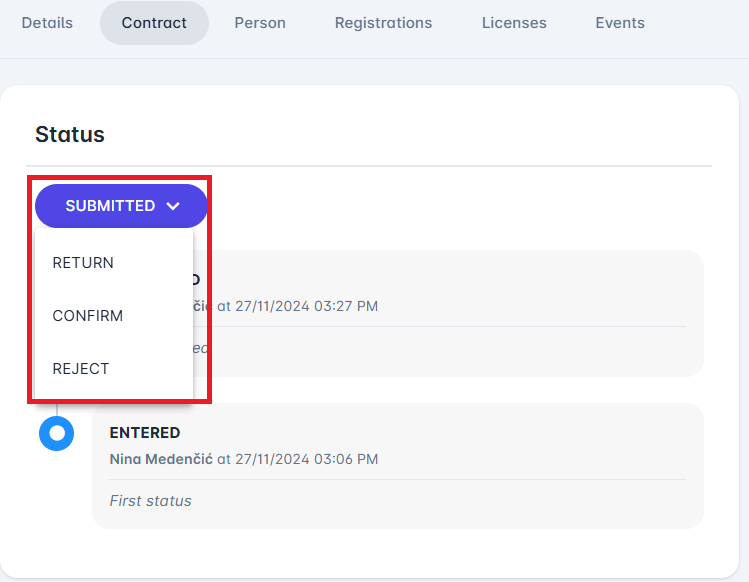Click the blue timeline circle beside ENTERED
This screenshot has width=749, height=582.
point(57,433)
